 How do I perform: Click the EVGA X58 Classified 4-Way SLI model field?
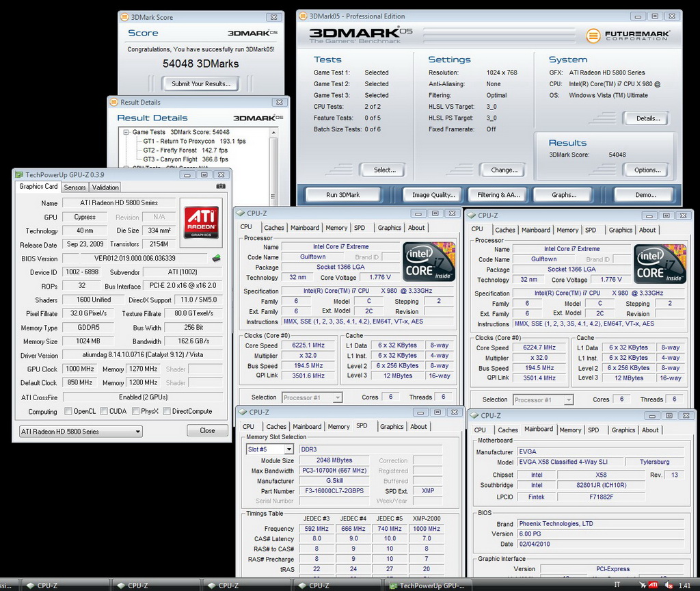coord(569,462)
